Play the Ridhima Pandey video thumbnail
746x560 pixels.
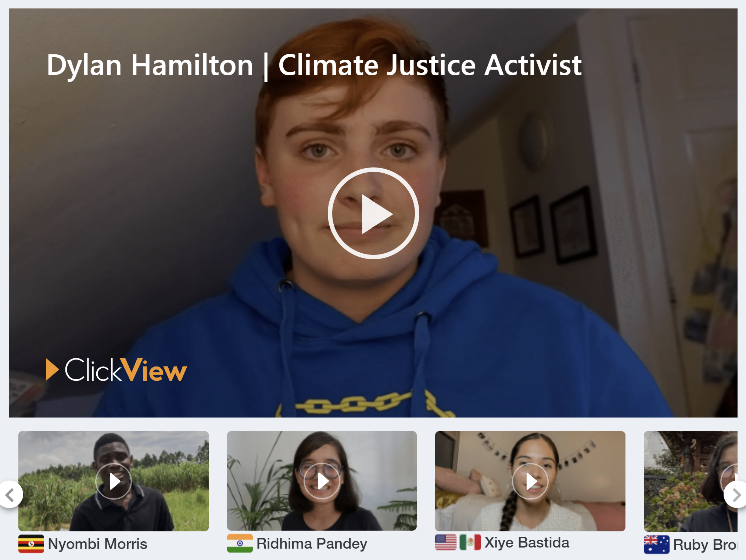click(x=322, y=481)
